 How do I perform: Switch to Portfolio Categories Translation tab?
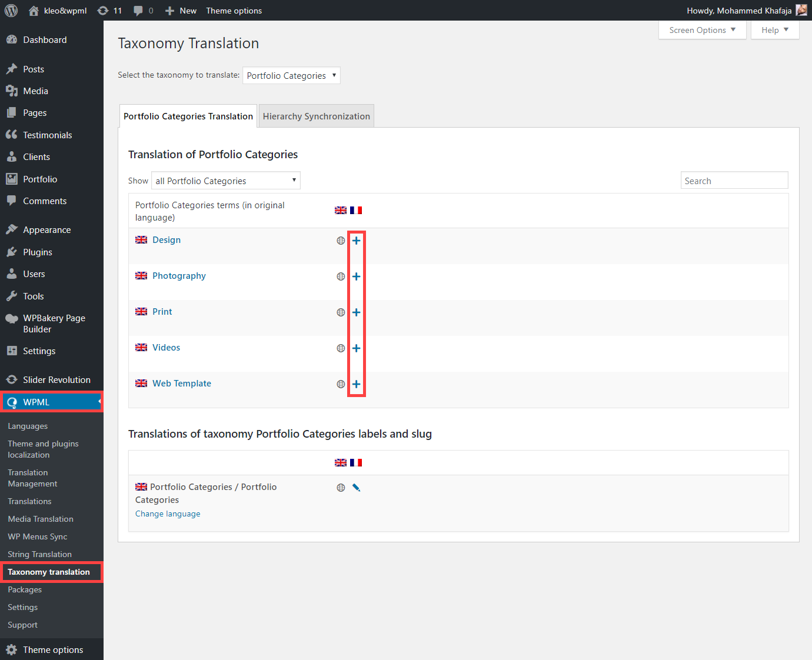coord(188,116)
